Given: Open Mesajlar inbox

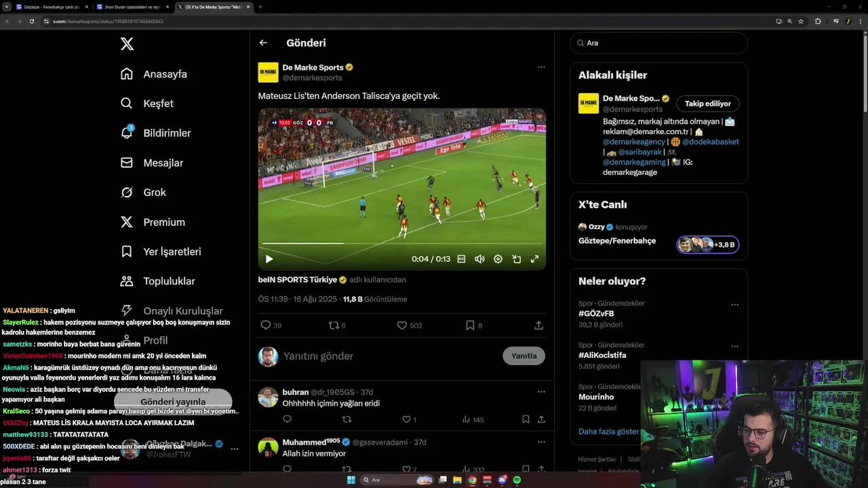Looking at the screenshot, I should [x=152, y=163].
